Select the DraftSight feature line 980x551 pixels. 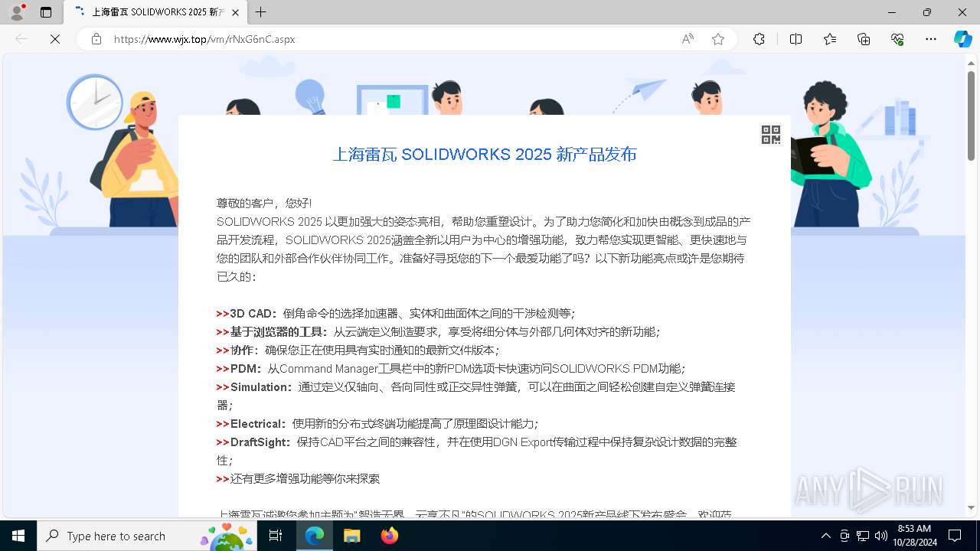pos(476,451)
